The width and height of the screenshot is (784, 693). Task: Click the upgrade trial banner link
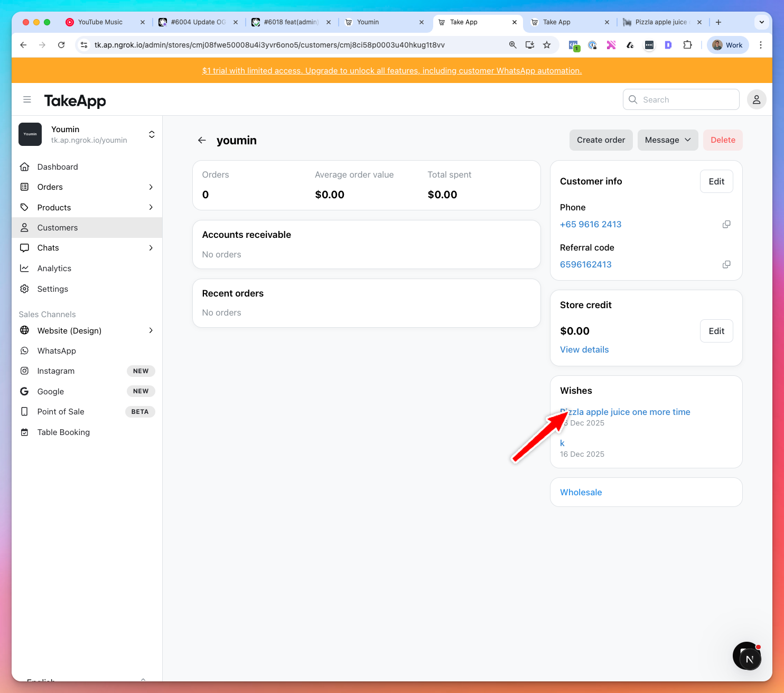392,71
